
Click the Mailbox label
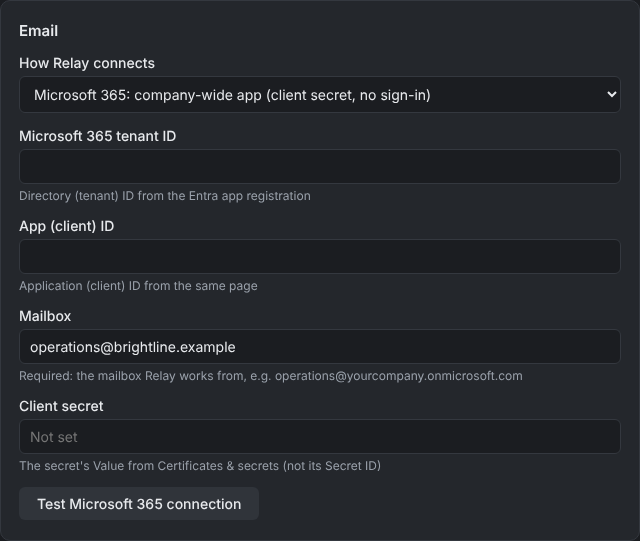(45, 316)
